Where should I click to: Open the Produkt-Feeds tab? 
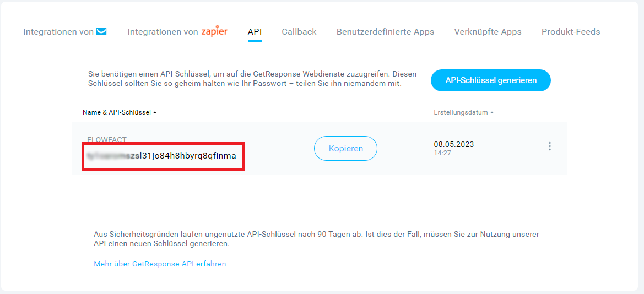[x=571, y=31]
